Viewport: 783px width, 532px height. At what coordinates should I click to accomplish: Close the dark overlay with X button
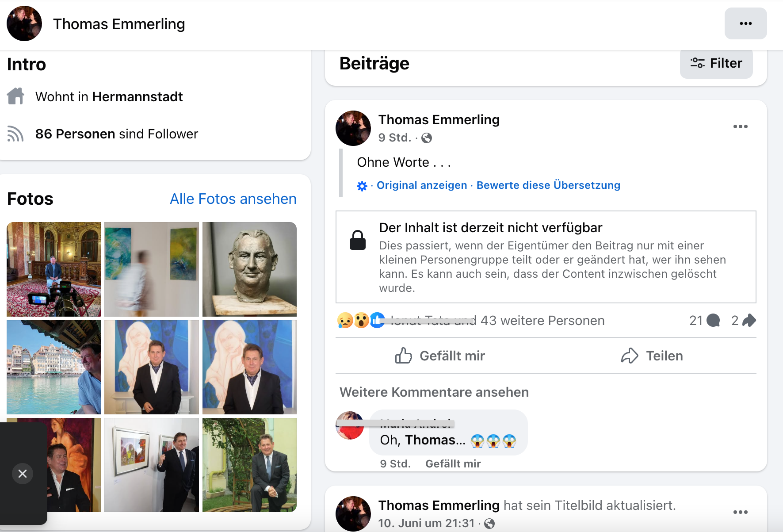tap(23, 474)
